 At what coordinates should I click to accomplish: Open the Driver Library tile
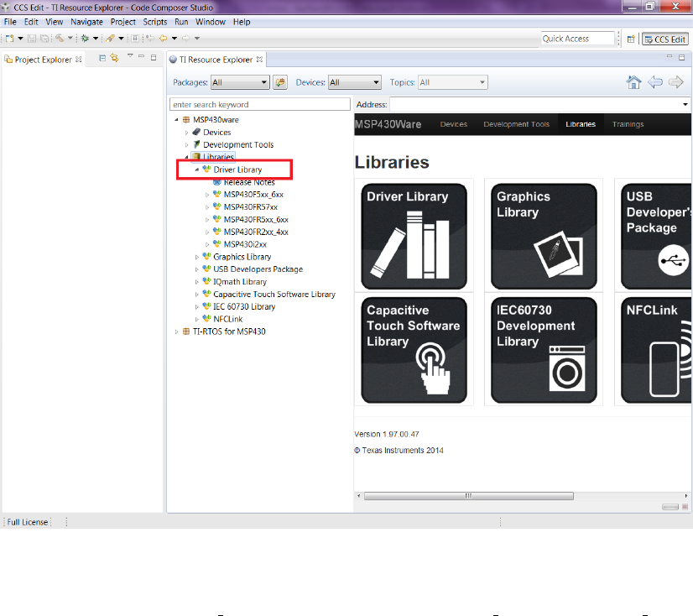[414, 237]
